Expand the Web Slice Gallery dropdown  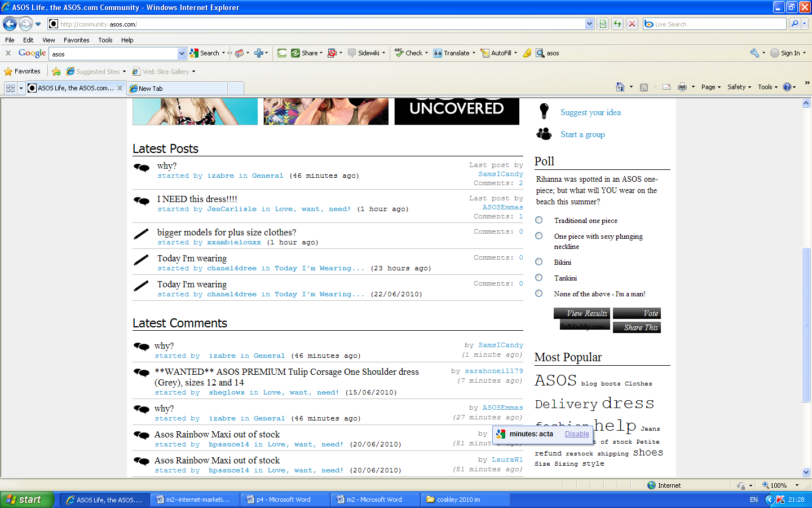point(193,72)
